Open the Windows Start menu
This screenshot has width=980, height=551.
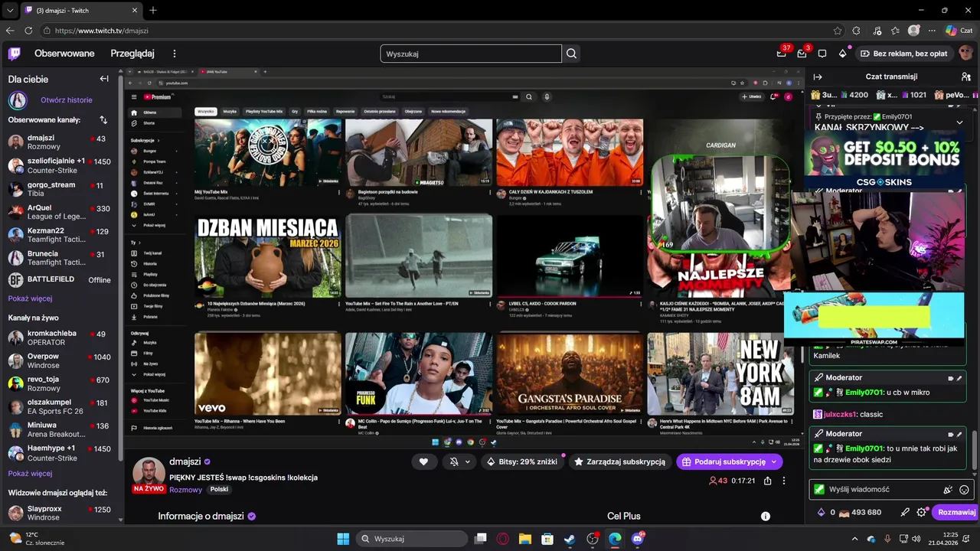[343, 539]
